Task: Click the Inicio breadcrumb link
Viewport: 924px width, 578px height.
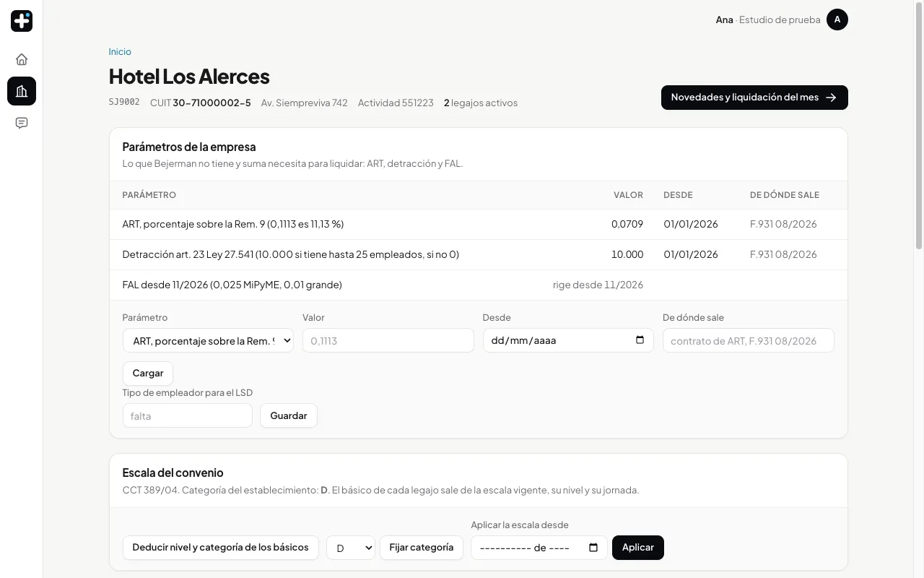Action: pyautogui.click(x=120, y=51)
